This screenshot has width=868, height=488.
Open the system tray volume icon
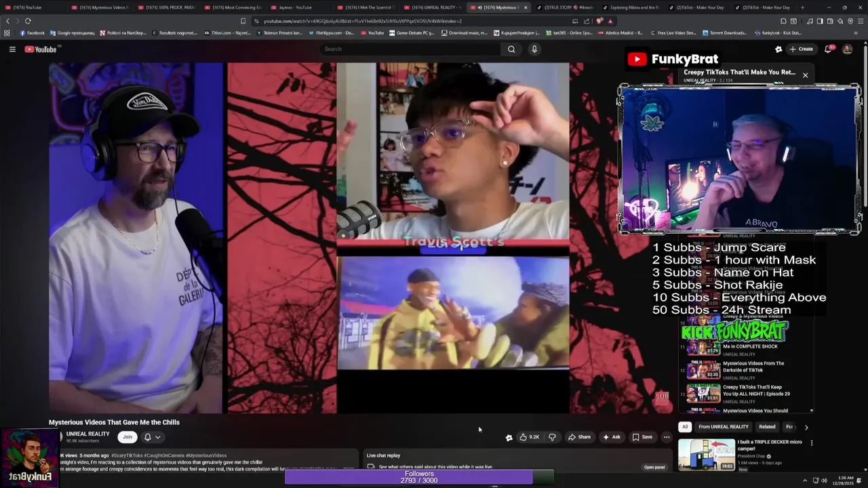pos(823,481)
